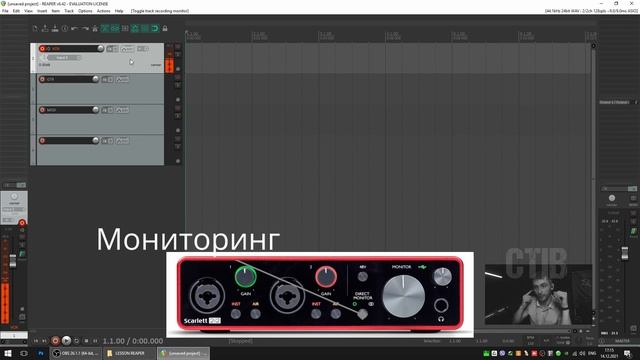Image resolution: width=640 pixels, height=360 pixels.
Task: Open the audio device info at top right
Action: [x=591, y=11]
